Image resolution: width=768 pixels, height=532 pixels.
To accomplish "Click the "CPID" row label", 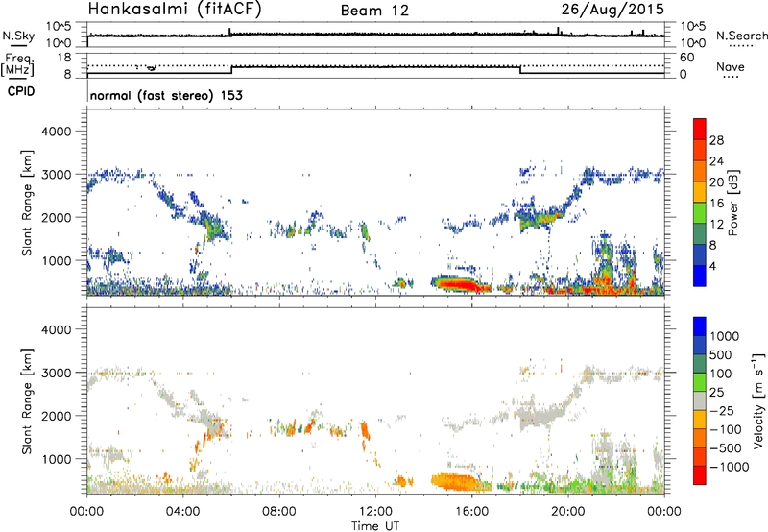I will coord(21,91).
